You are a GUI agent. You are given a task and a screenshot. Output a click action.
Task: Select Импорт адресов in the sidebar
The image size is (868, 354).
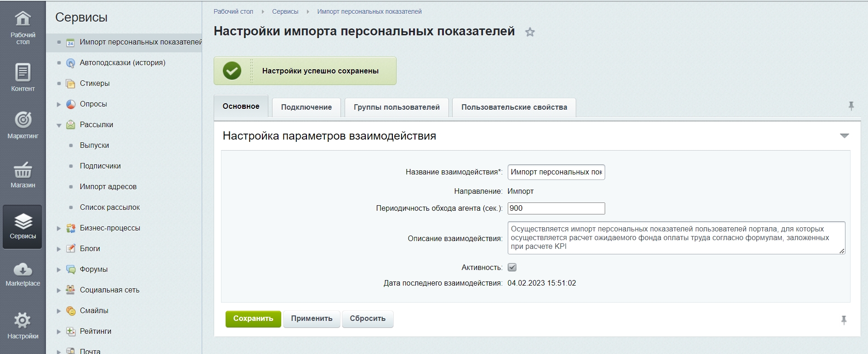[108, 186]
